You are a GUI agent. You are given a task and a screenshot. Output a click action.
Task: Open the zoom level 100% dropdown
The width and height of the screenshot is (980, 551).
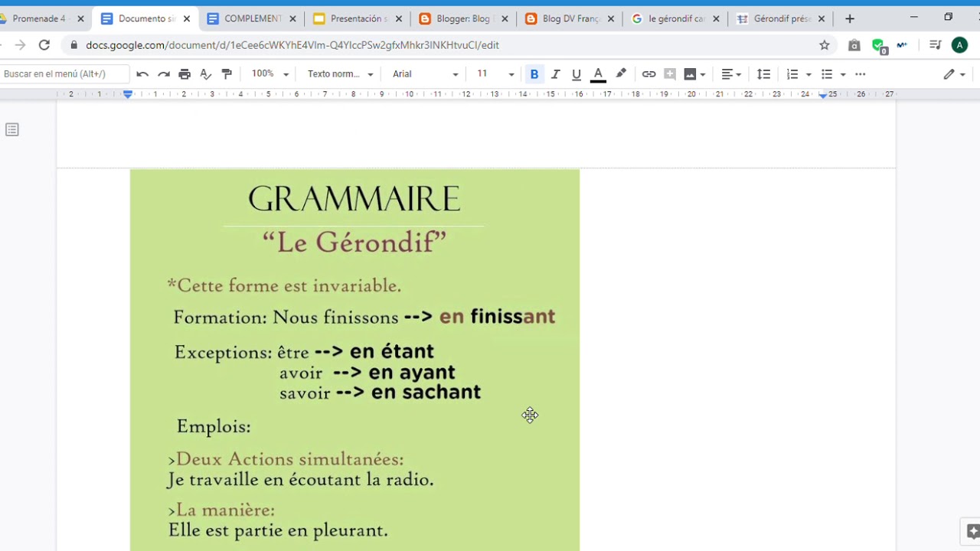pos(269,74)
